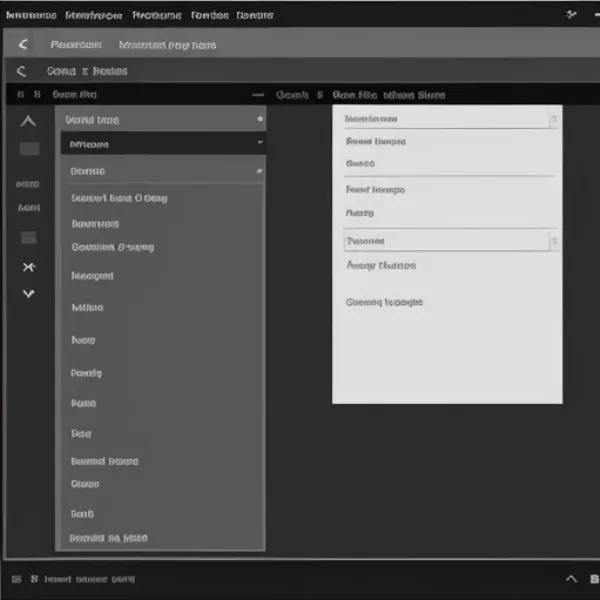This screenshot has width=600, height=600.
Task: Select the last entry in the white panel list
Action: tap(384, 302)
